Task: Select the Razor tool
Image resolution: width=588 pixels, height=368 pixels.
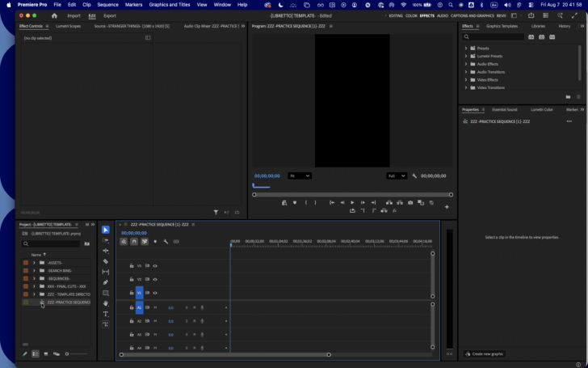Action: (106, 261)
